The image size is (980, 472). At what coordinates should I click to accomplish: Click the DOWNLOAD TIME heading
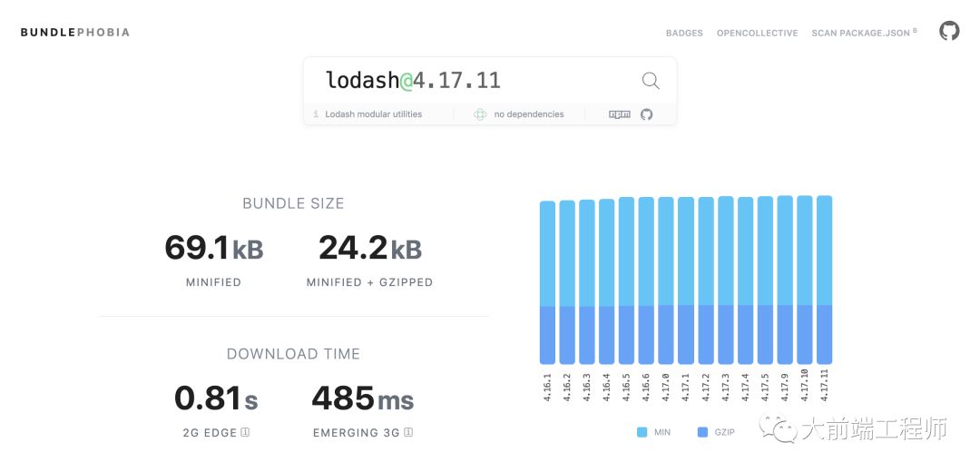tap(293, 354)
